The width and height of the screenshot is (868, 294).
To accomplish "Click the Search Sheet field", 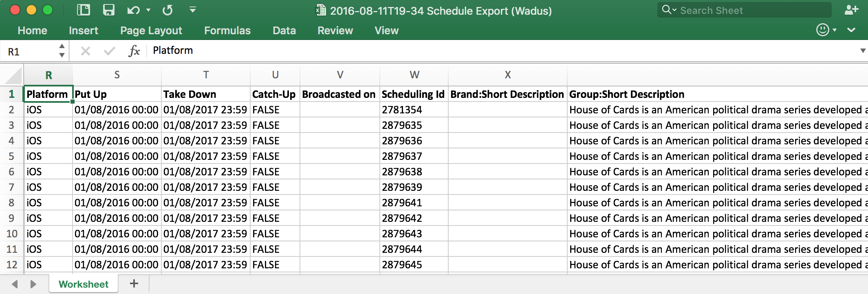I will pos(750,10).
